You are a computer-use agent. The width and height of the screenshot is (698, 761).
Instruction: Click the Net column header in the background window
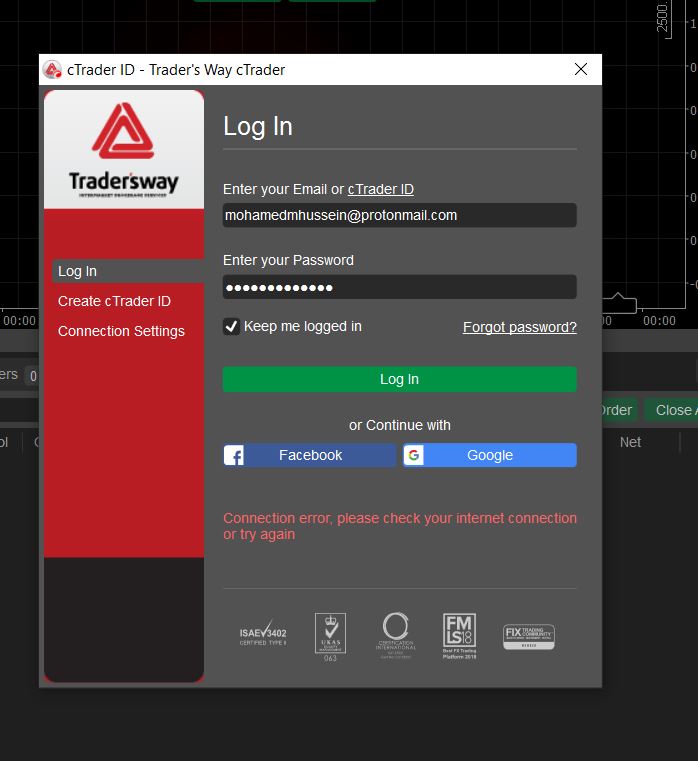tap(630, 442)
